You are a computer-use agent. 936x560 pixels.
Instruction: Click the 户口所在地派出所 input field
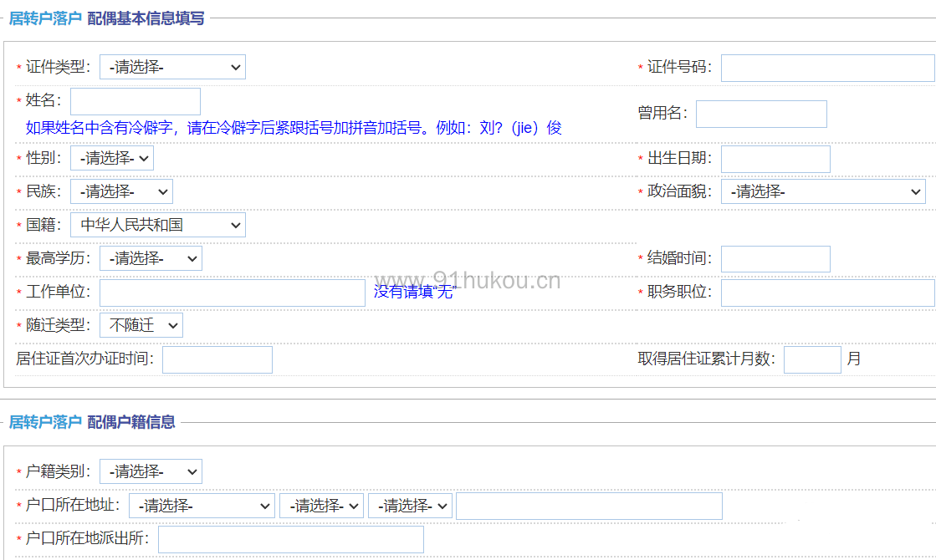pyautogui.click(x=291, y=539)
